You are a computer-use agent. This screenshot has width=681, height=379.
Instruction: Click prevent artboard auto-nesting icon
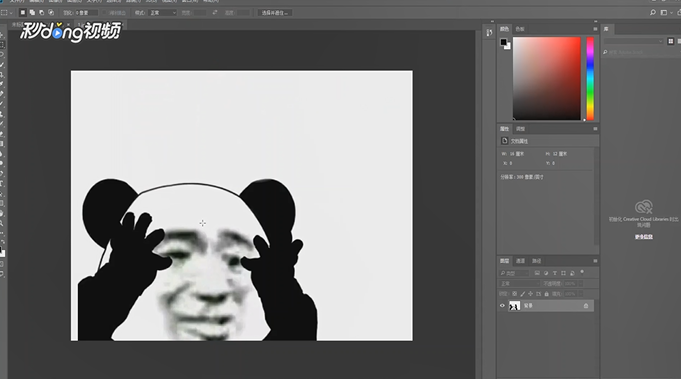[539, 294]
